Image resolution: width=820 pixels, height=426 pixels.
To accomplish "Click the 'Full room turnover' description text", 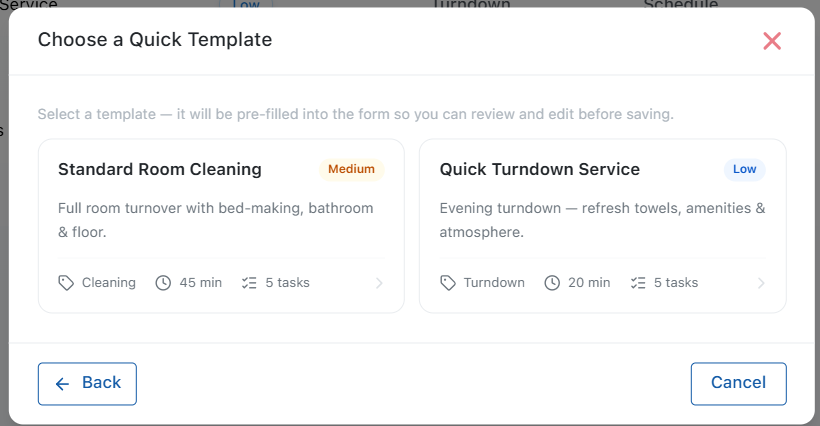I will point(215,220).
